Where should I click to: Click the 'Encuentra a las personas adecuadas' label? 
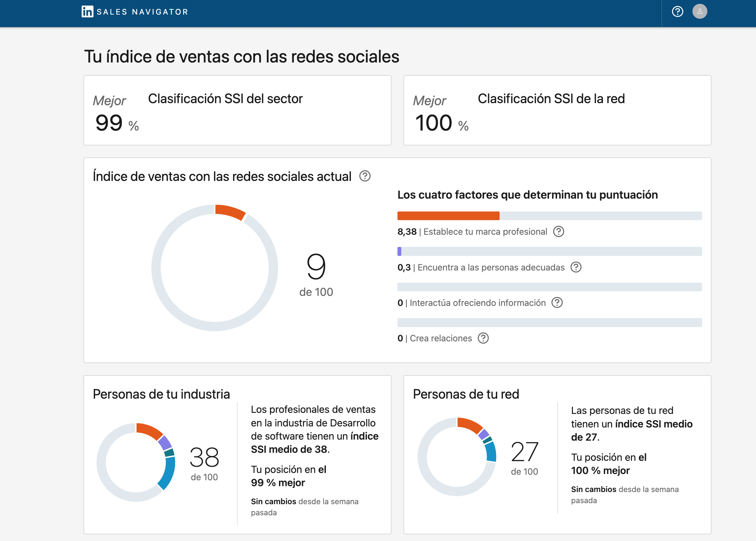point(491,267)
